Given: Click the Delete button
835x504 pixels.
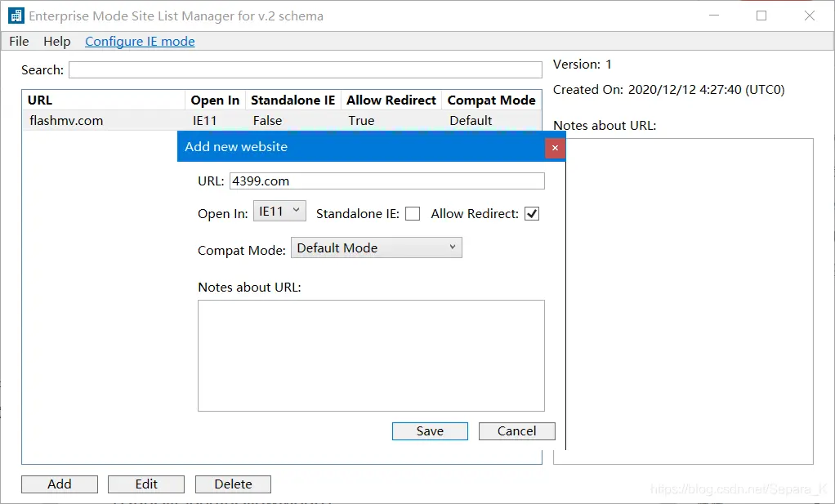Looking at the screenshot, I should click(x=233, y=484).
